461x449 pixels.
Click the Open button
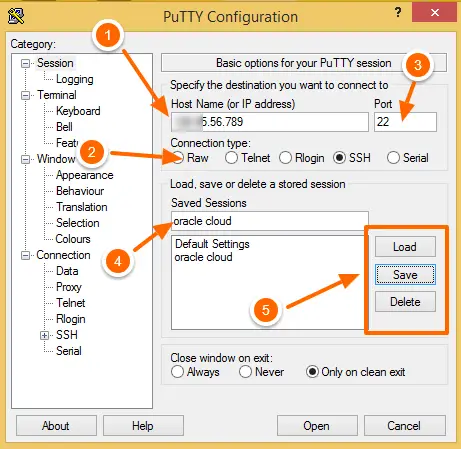point(317,426)
